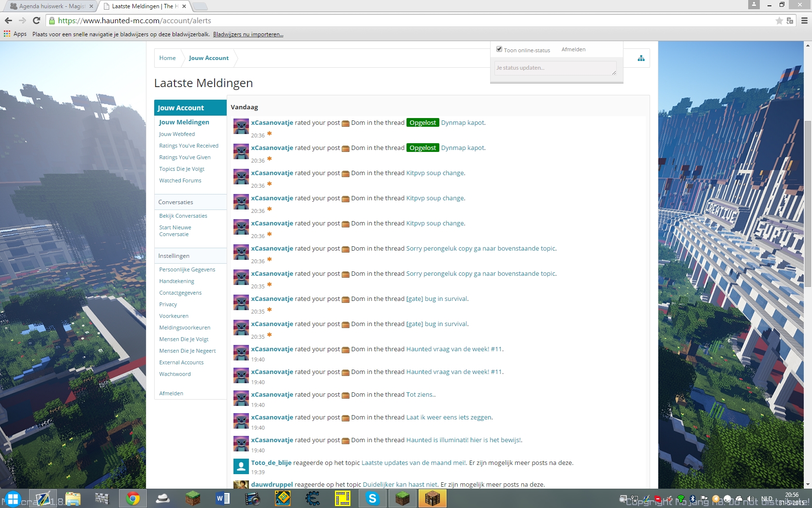Open dauwdruppel's profile link

pos(272,485)
